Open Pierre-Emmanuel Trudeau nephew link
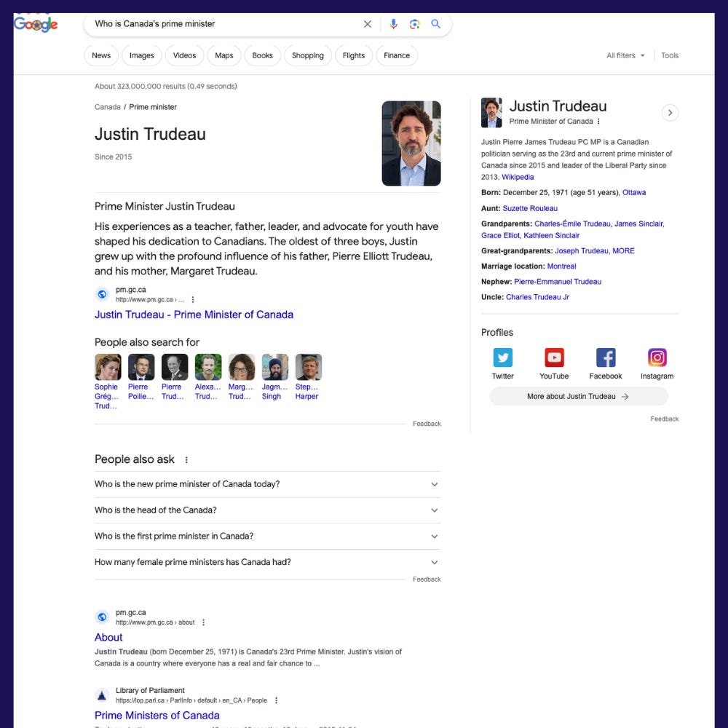Image resolution: width=728 pixels, height=728 pixels. (558, 282)
